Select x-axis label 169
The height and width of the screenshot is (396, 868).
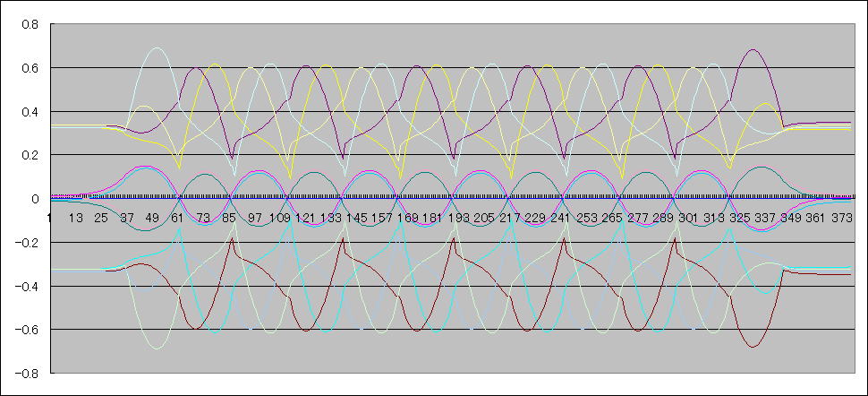408,218
